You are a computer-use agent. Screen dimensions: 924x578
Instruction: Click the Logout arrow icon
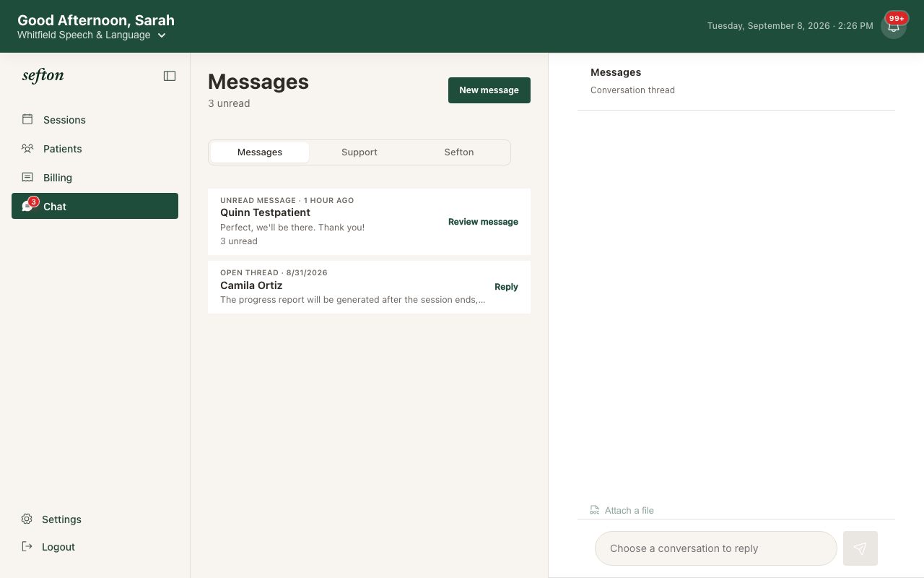(x=27, y=546)
